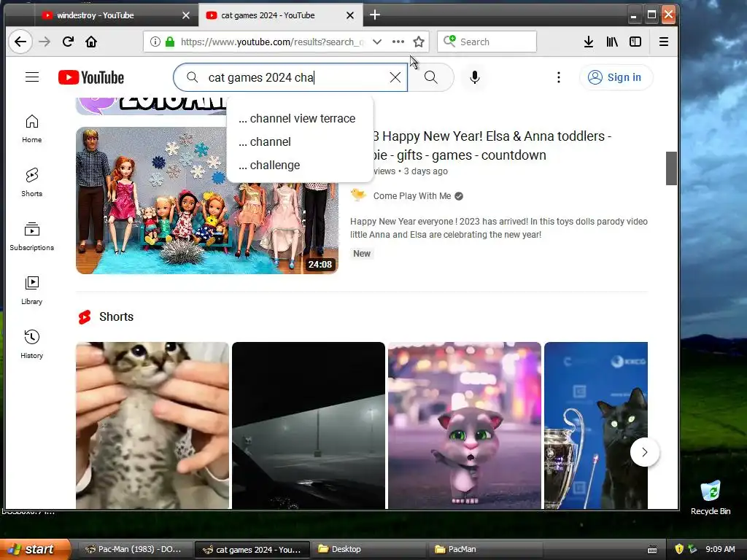747x560 pixels.
Task: Show next Shorts with the right chevron
Action: point(644,452)
